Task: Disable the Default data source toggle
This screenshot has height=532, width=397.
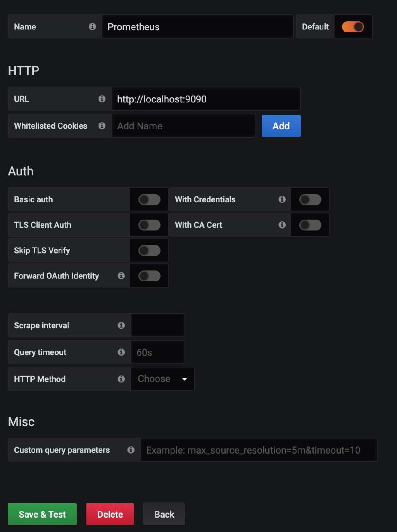Action: point(353,27)
